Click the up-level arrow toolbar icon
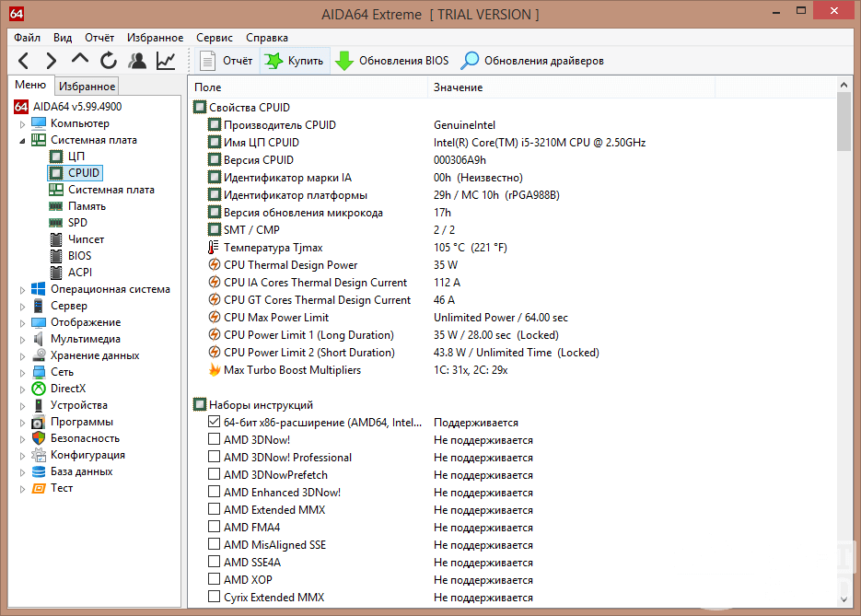861x616 pixels. (80, 59)
